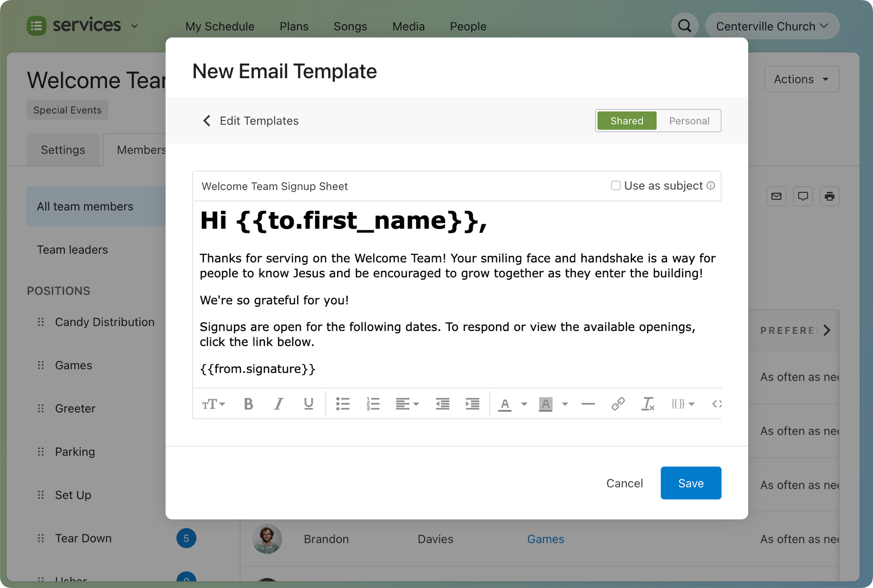Save the email template
This screenshot has height=588, width=873.
coord(691,483)
